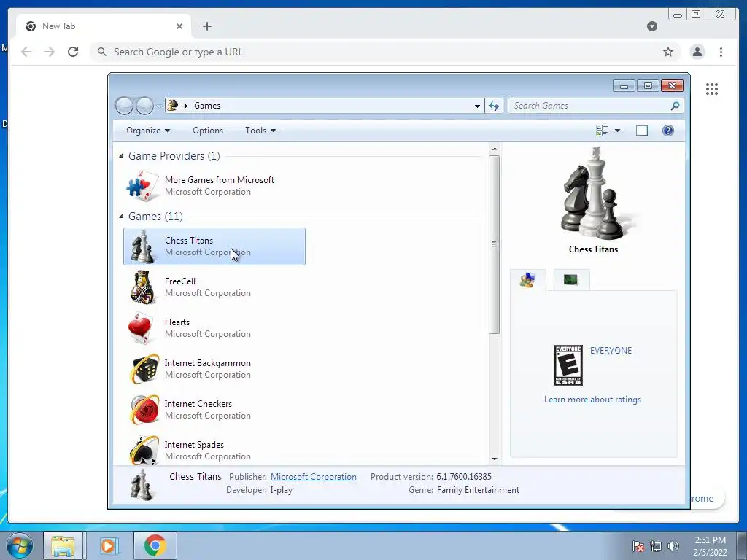The width and height of the screenshot is (747, 560).
Task: Click the Show desktop button at the taskbar edge
Action: point(742,545)
